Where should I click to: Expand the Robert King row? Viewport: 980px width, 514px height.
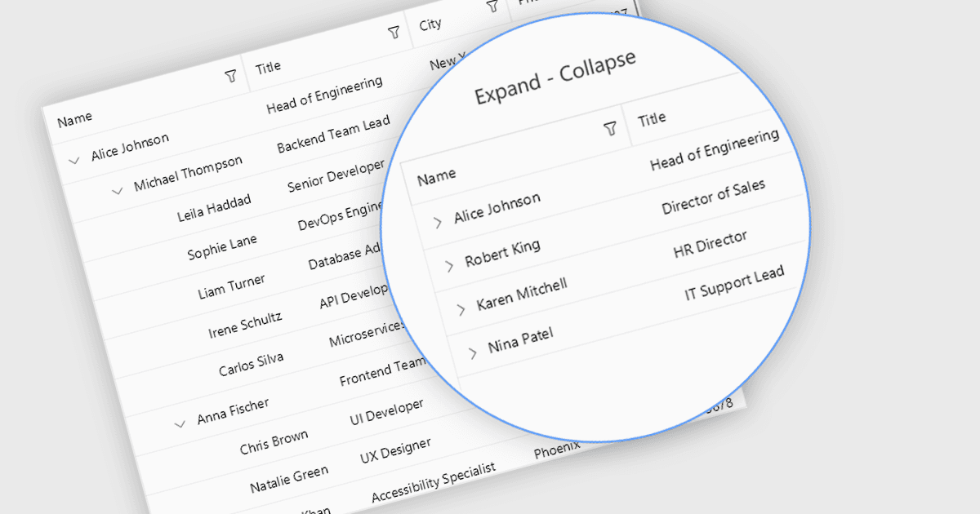(449, 265)
